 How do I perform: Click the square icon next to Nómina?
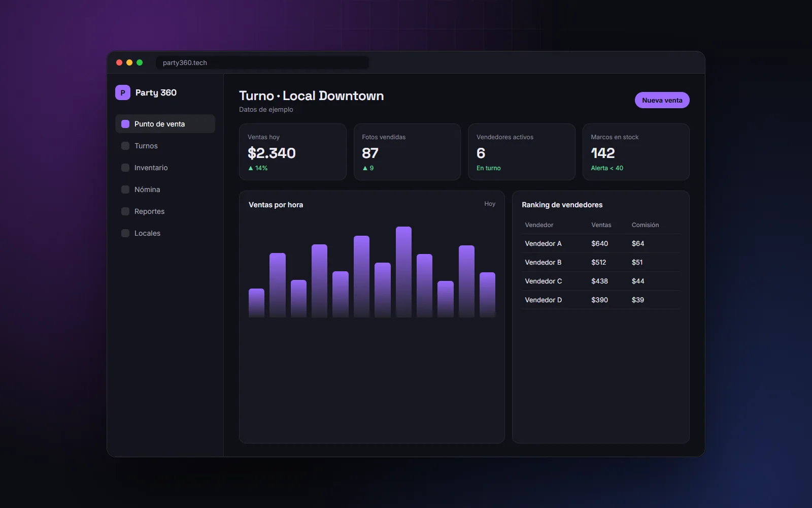(x=125, y=189)
